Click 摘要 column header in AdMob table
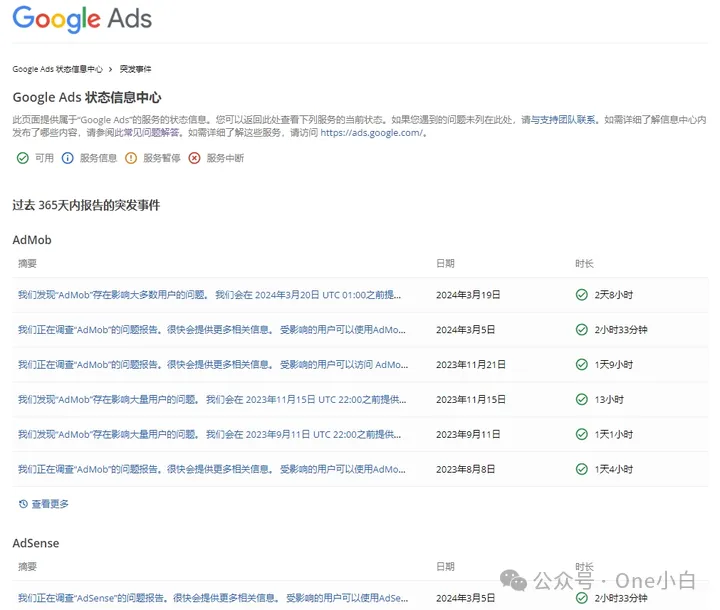Viewport: 720px width, 610px height. point(27,263)
